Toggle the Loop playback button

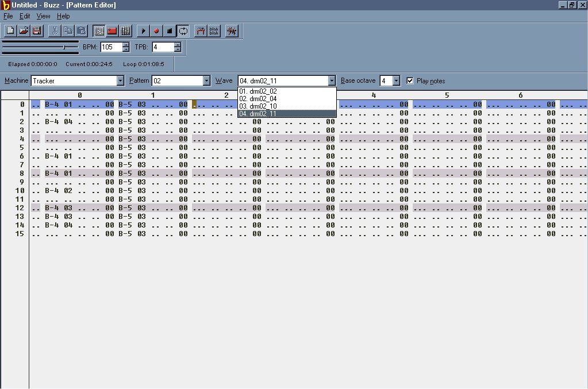[183, 30]
